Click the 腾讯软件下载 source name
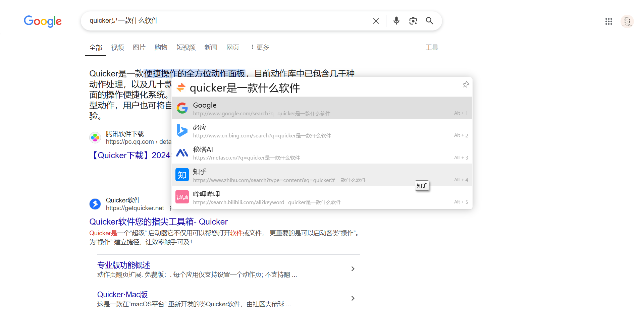 pyautogui.click(x=125, y=134)
